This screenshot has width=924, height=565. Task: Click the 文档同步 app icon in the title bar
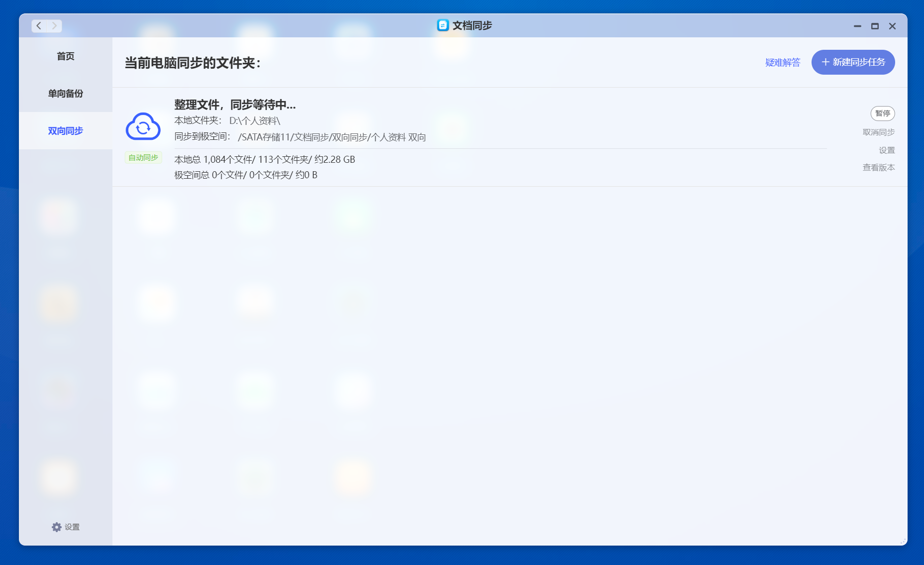tap(442, 25)
